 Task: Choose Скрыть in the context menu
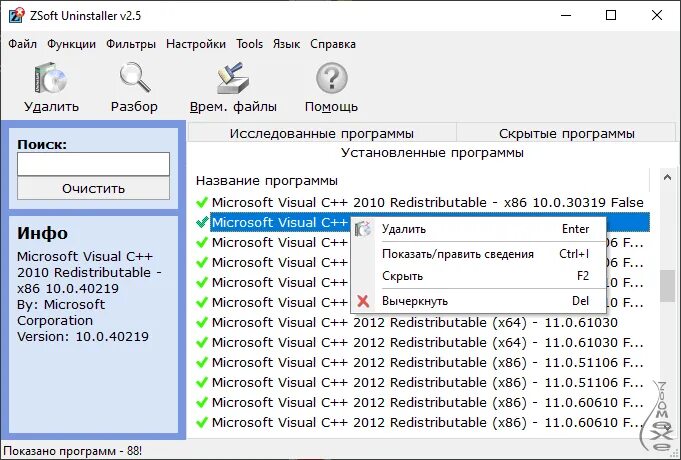tap(478, 276)
